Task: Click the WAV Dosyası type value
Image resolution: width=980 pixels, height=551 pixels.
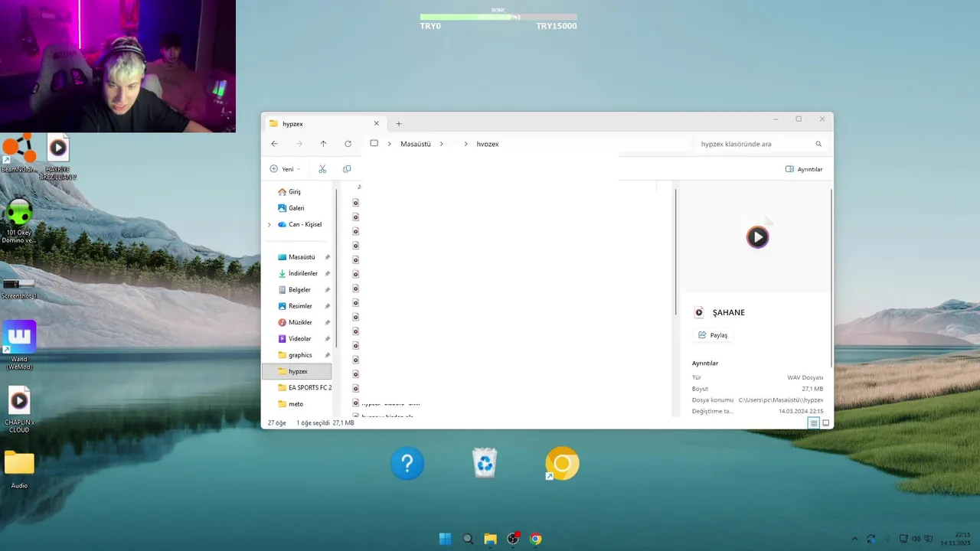Action: 805,377
